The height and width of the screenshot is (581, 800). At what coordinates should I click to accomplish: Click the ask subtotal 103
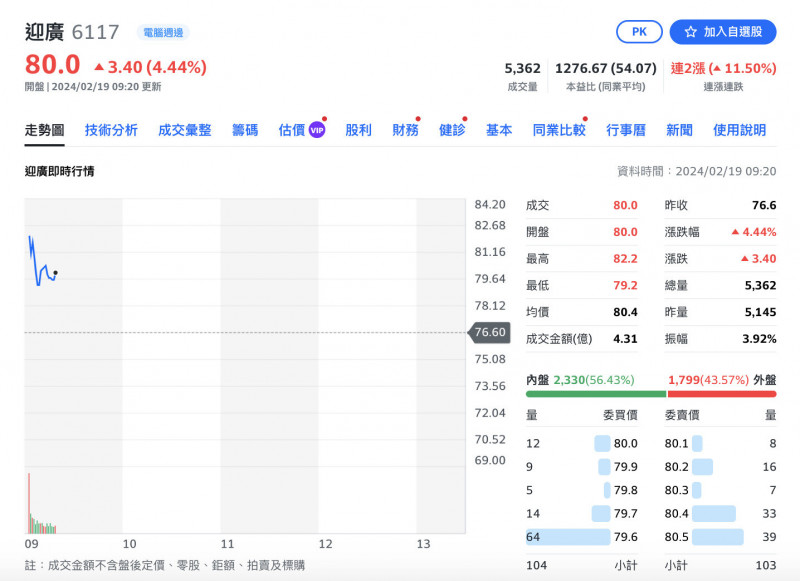click(x=766, y=565)
